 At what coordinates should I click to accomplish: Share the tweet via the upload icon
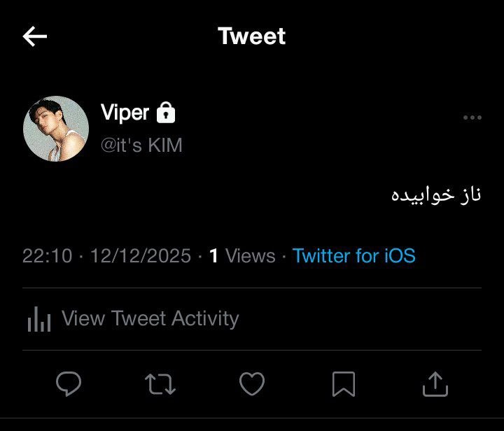click(435, 384)
